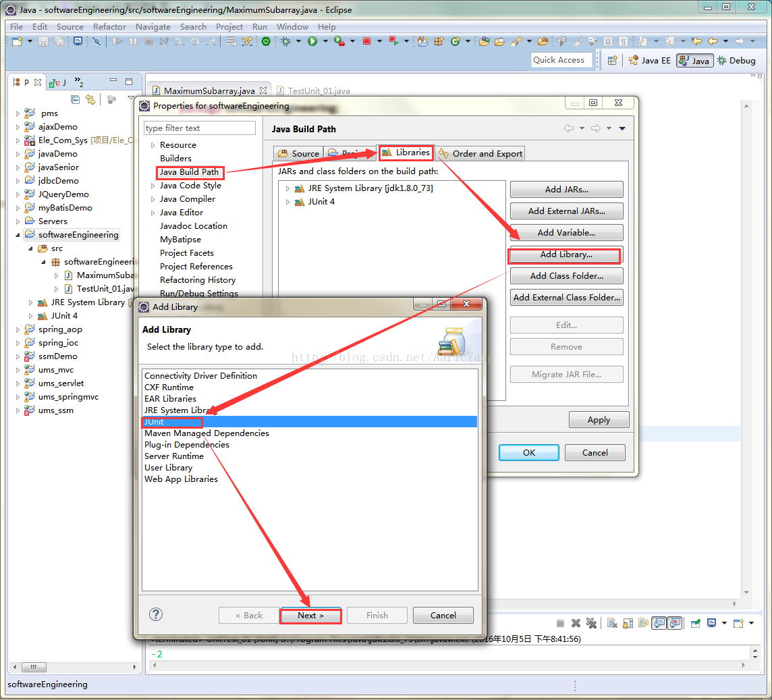Screen dimensions: 772x700
Task: Open the Navigate menu
Action: tap(153, 26)
